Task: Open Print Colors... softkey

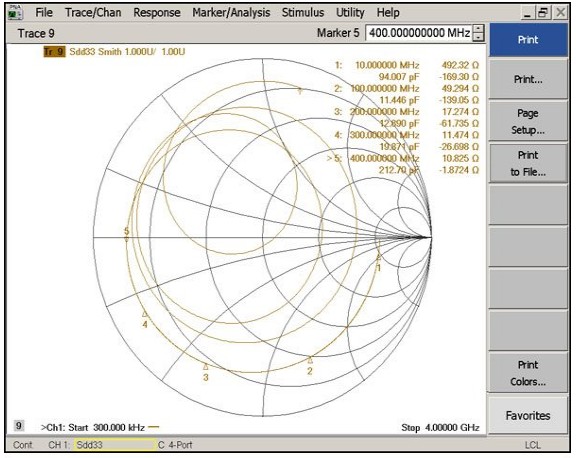Action: (x=528, y=373)
